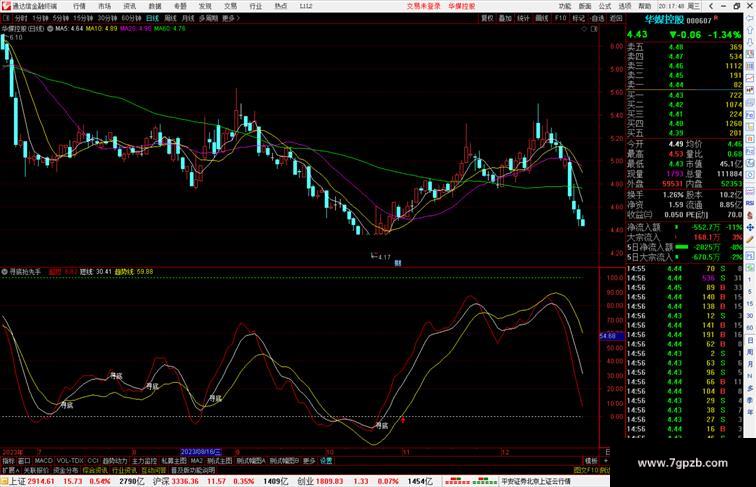The width and height of the screenshot is (756, 487).
Task: Switch chart to 1分钟 period
Action: point(40,18)
